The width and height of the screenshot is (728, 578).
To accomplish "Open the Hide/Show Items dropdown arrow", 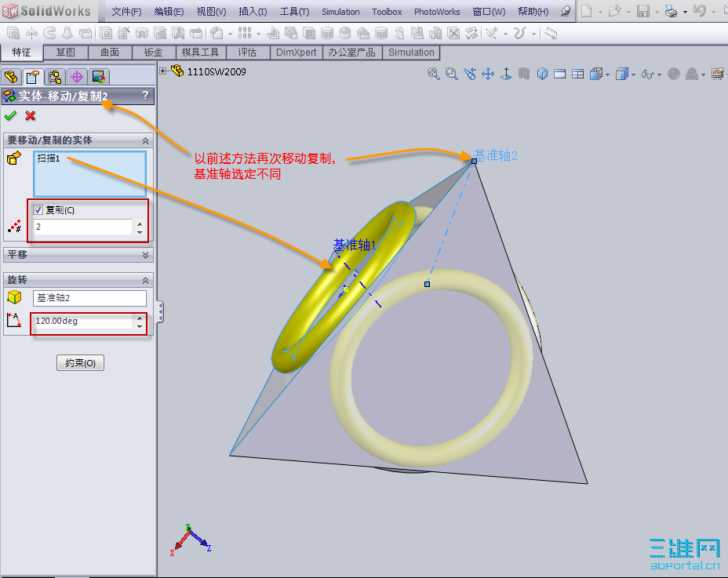I will tap(659, 75).
